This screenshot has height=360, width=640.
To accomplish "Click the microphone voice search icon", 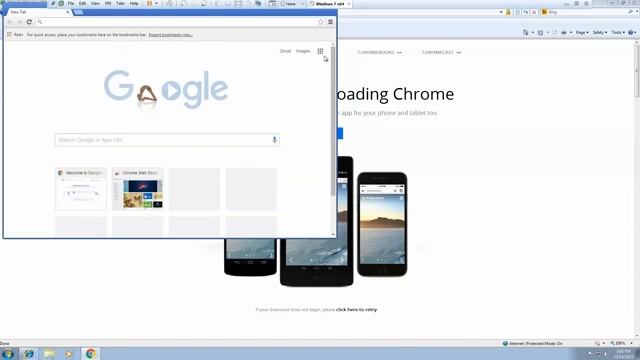I will click(x=274, y=140).
